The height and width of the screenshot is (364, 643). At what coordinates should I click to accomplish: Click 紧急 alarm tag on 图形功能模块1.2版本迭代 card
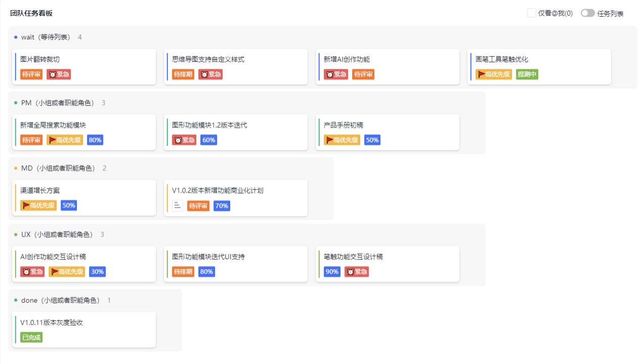(x=184, y=140)
